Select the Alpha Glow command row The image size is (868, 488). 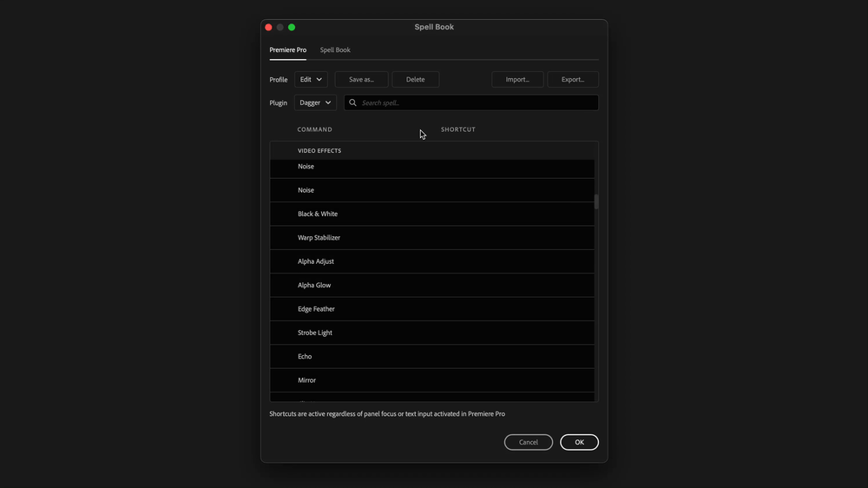(x=431, y=286)
